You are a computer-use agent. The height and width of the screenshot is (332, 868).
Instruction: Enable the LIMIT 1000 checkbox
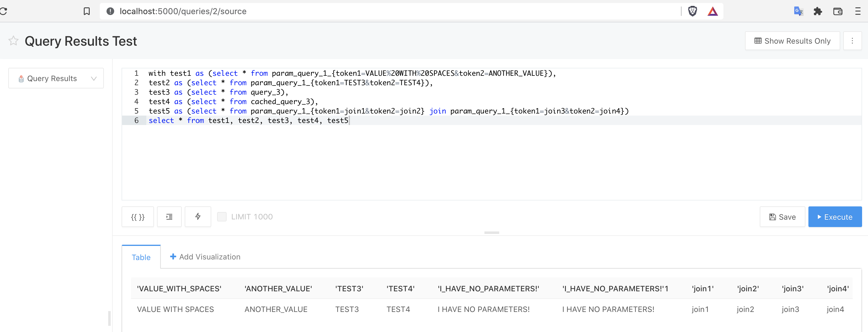coord(222,217)
